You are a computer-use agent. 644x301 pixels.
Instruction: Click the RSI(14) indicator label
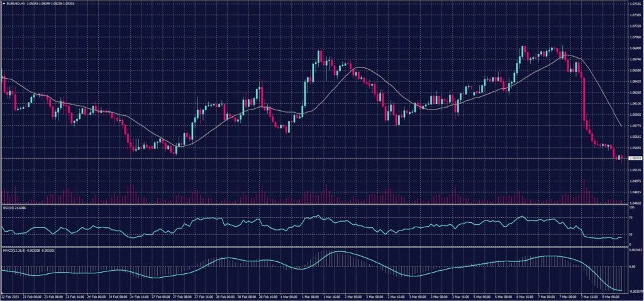11,208
